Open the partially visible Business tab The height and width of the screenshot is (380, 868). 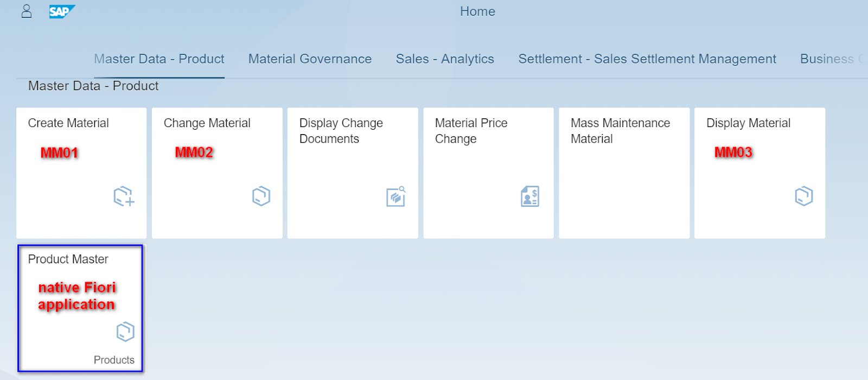click(x=830, y=59)
